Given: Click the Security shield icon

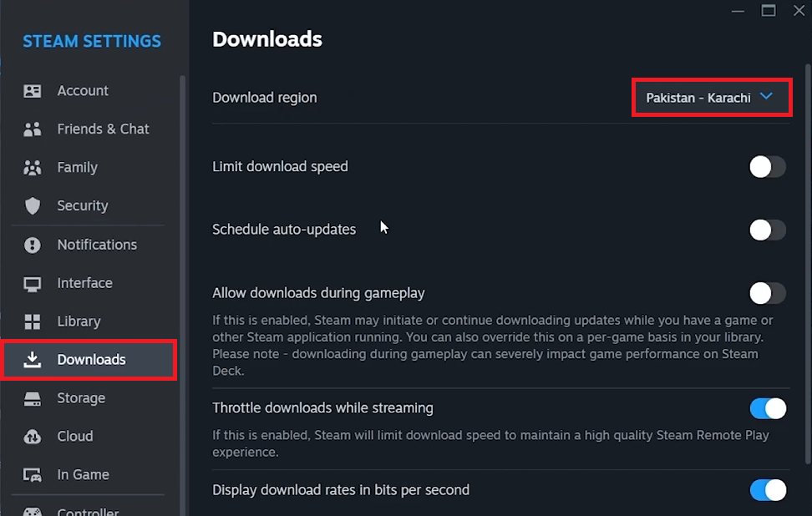Looking at the screenshot, I should 32,205.
